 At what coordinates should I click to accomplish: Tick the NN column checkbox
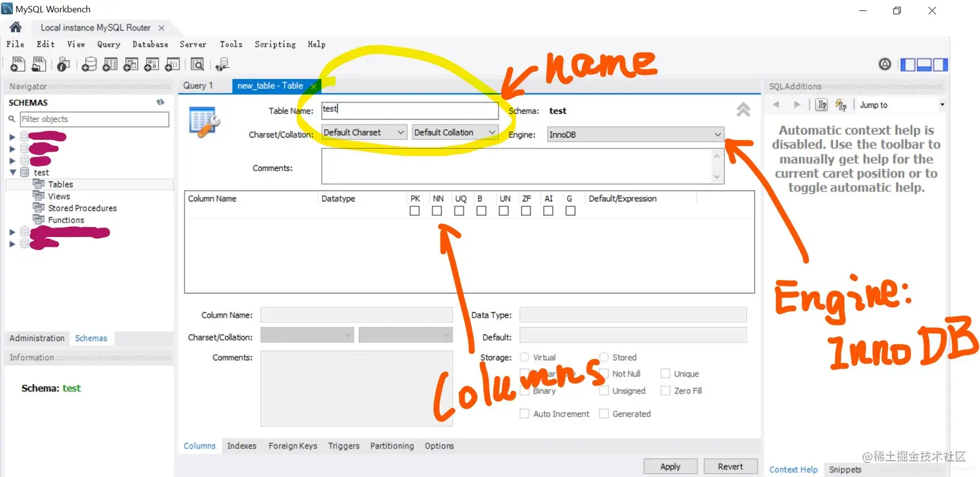coord(437,211)
